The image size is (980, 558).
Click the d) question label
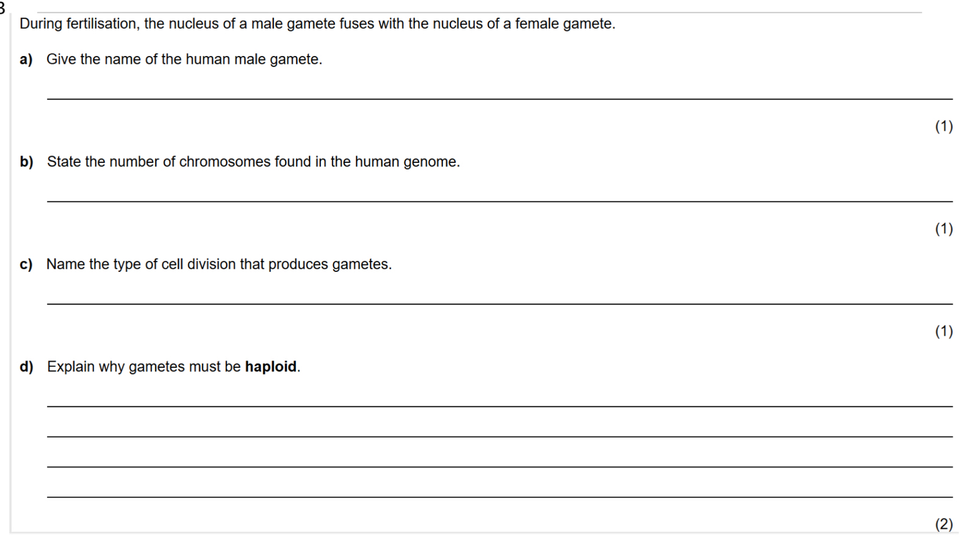(x=26, y=367)
